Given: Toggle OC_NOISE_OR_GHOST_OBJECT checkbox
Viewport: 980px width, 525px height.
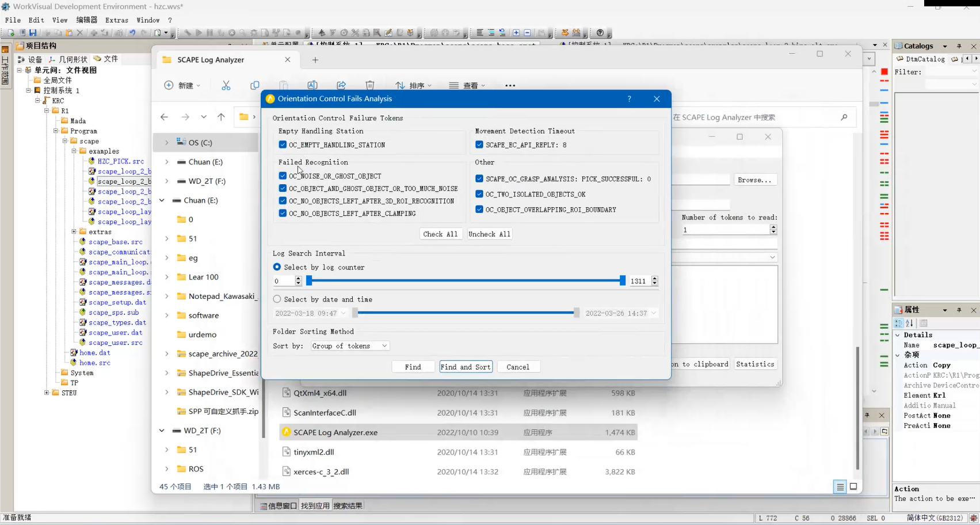Looking at the screenshot, I should (283, 176).
